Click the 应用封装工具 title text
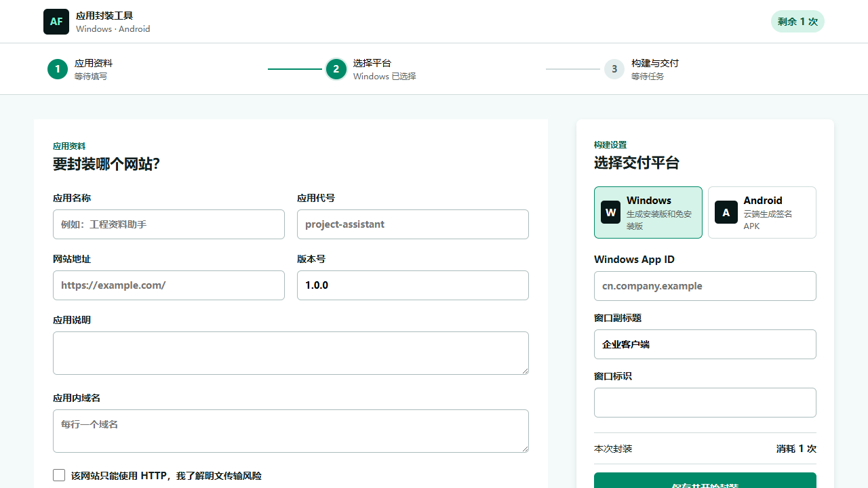Image resolution: width=868 pixels, height=488 pixels. (x=104, y=16)
